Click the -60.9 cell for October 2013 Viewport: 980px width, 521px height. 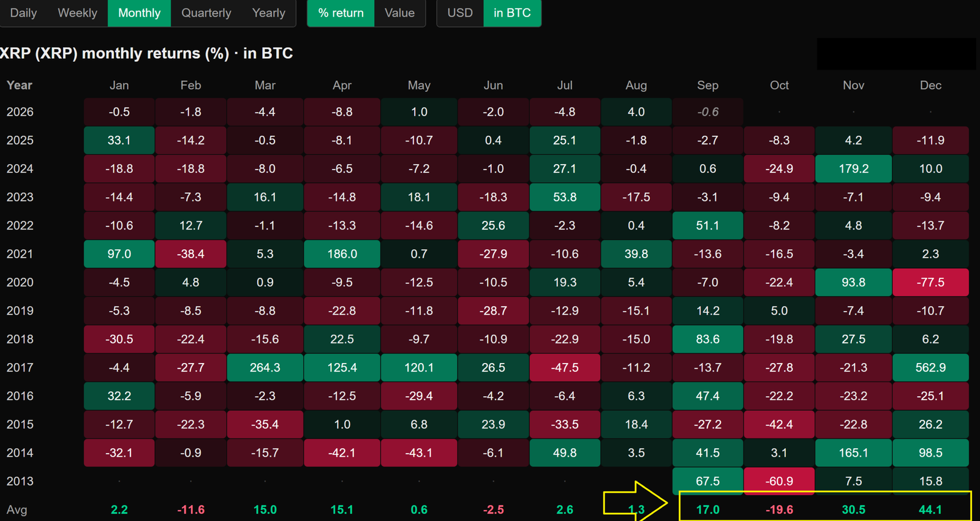(779, 481)
